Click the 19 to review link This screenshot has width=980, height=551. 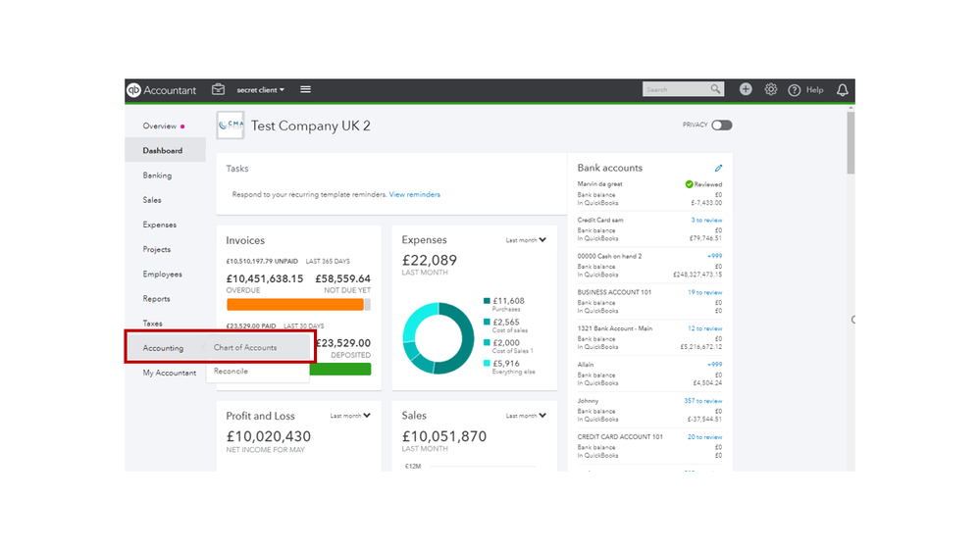pyautogui.click(x=705, y=292)
